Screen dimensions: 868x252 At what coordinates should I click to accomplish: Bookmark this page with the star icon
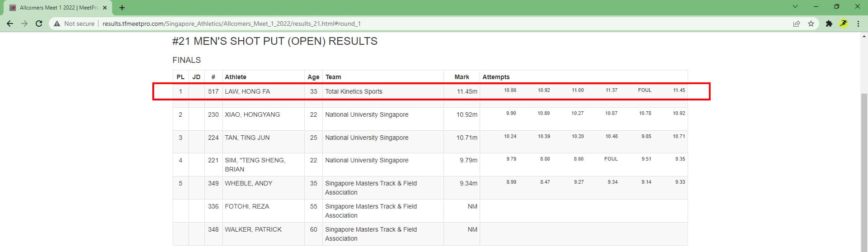point(811,24)
